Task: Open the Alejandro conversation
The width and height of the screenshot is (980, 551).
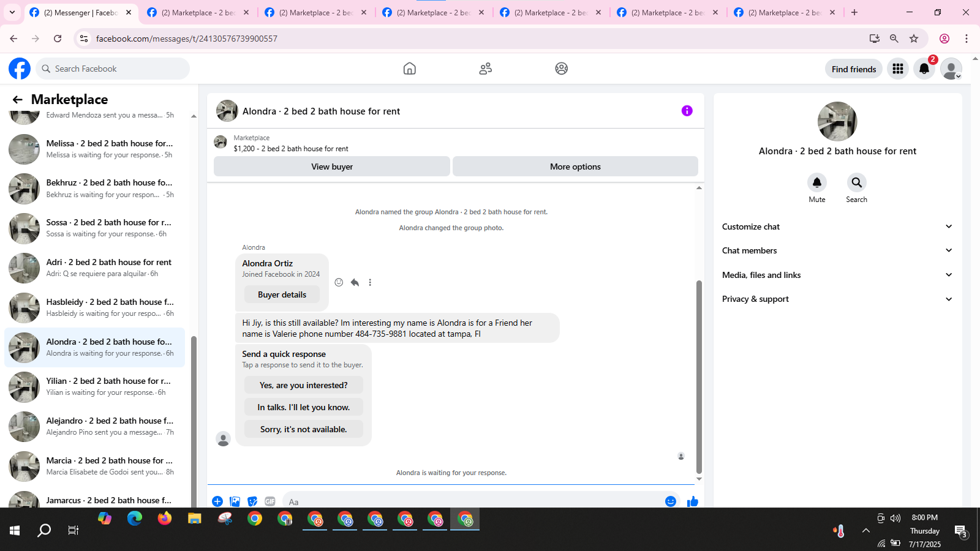Action: click(x=95, y=427)
